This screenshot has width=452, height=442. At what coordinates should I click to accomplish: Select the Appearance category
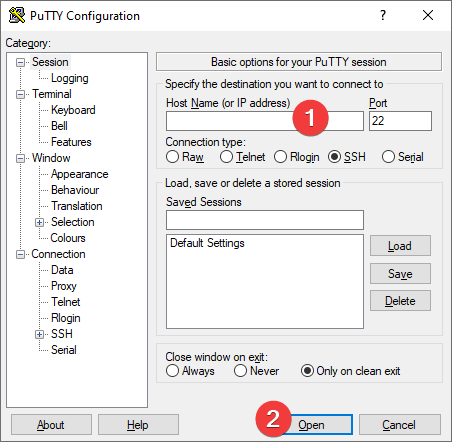pyautogui.click(x=80, y=174)
